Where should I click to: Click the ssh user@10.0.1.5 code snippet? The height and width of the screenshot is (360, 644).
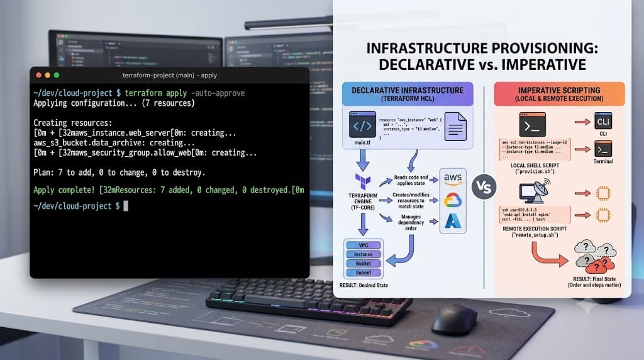click(x=535, y=215)
